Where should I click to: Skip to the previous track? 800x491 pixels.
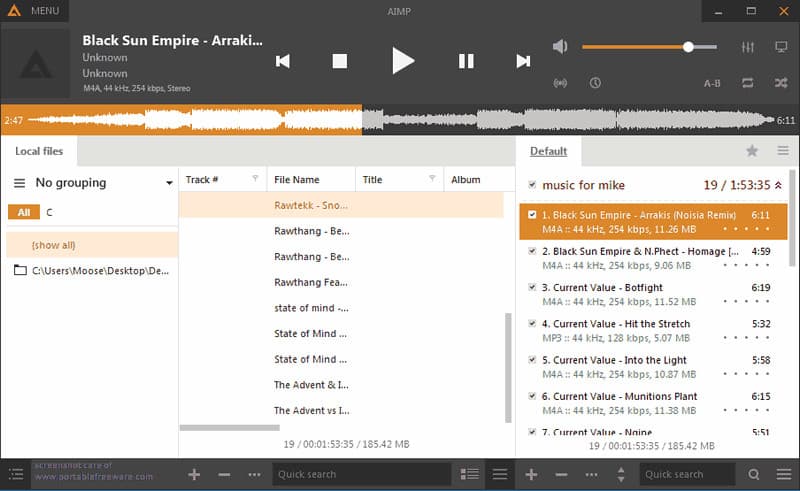[x=282, y=61]
